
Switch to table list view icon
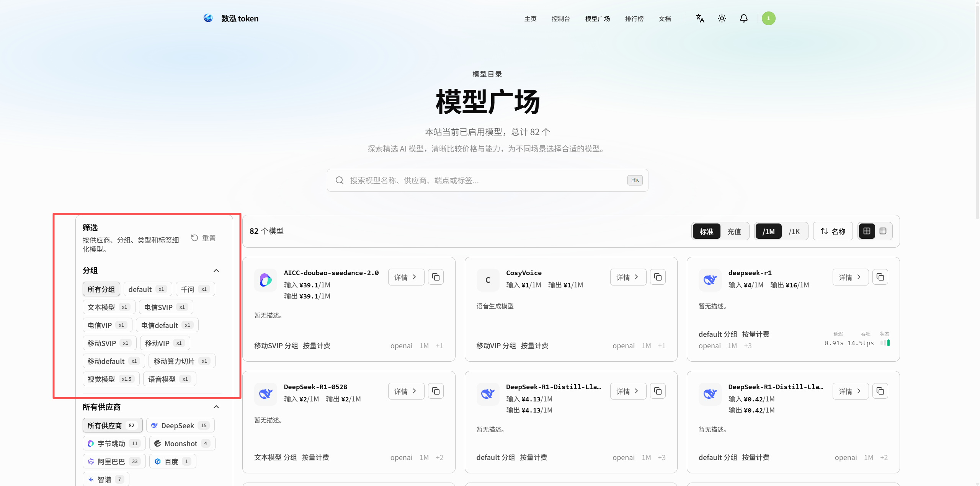click(x=883, y=231)
